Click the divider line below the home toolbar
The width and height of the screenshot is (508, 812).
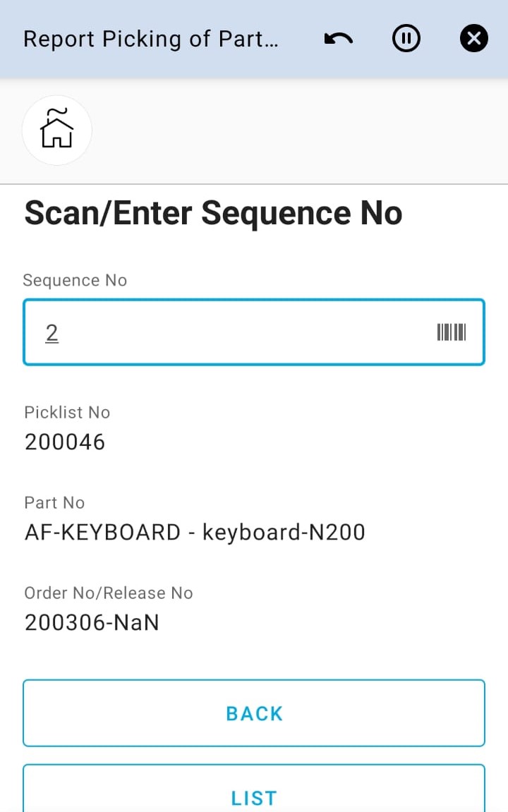coord(254,184)
